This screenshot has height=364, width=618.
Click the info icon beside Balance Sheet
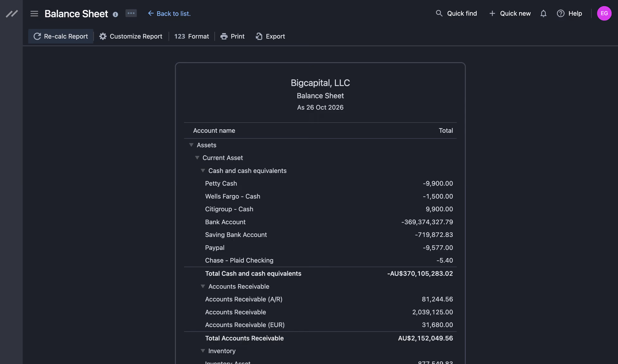pyautogui.click(x=115, y=14)
